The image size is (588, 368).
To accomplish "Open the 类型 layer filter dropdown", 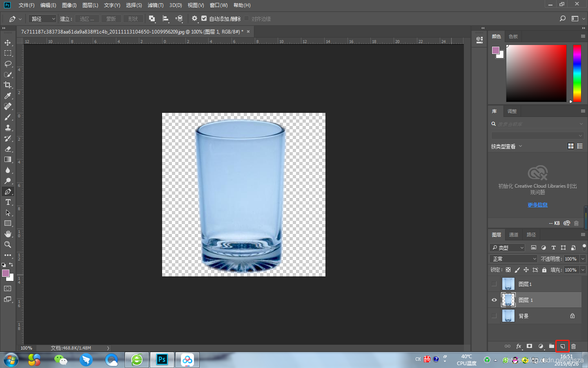I will click(507, 247).
